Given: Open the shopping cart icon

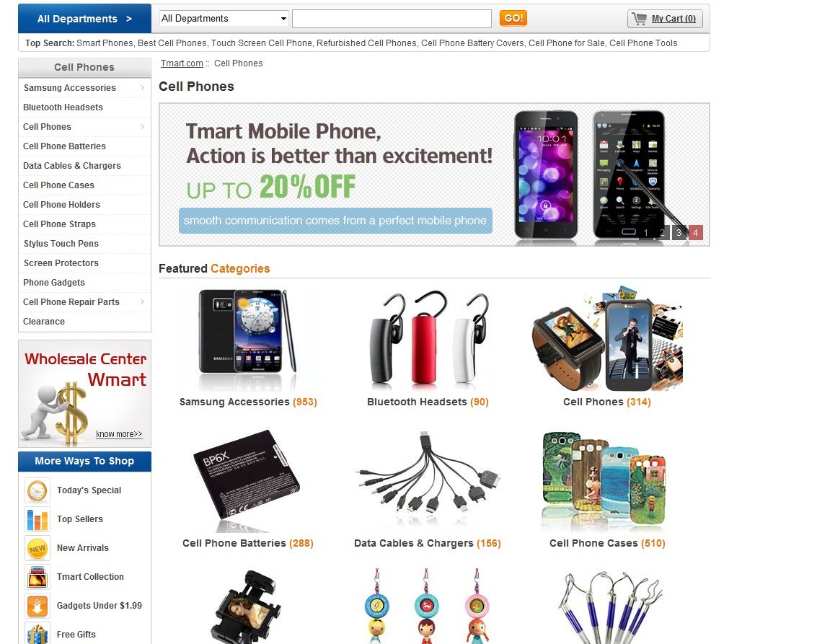Looking at the screenshot, I should pos(639,19).
